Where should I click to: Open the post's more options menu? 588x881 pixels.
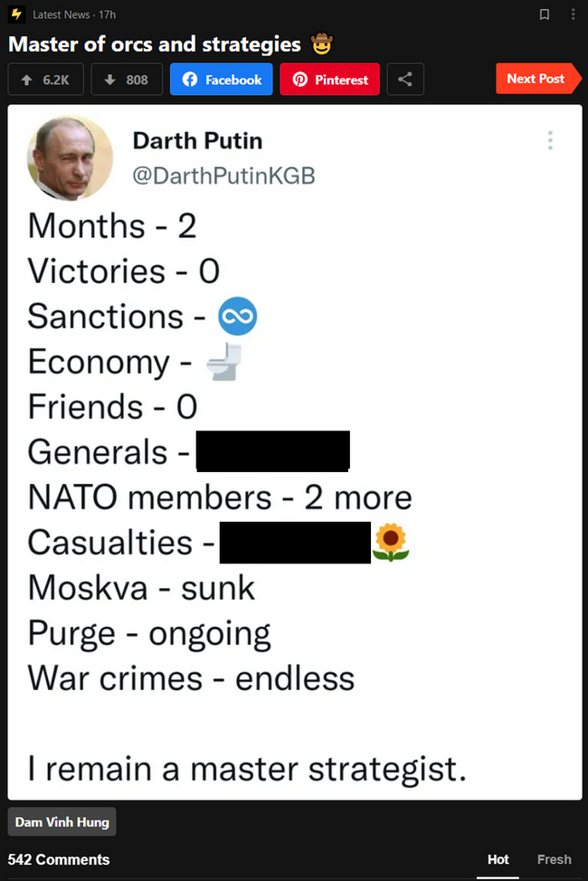pyautogui.click(x=573, y=14)
